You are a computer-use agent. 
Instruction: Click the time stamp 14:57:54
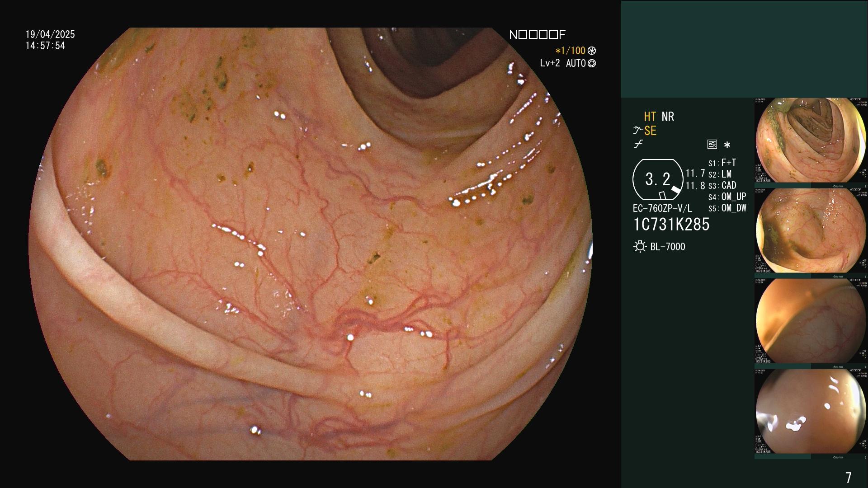(x=45, y=46)
